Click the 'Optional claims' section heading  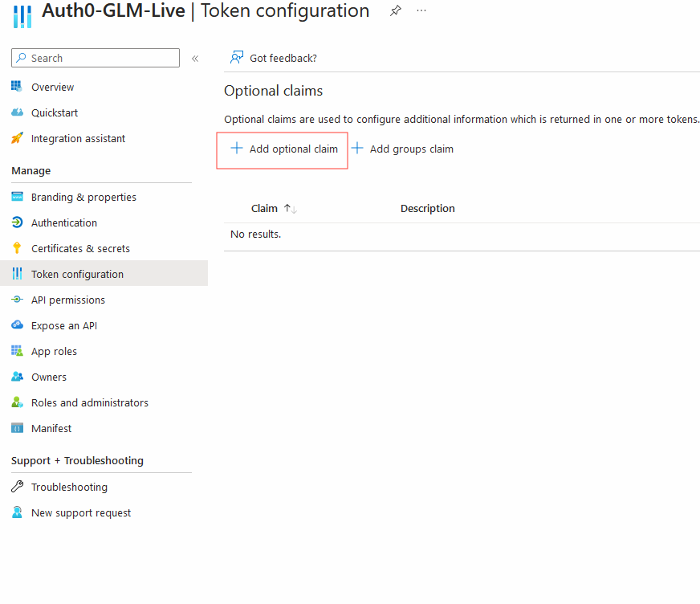(273, 91)
